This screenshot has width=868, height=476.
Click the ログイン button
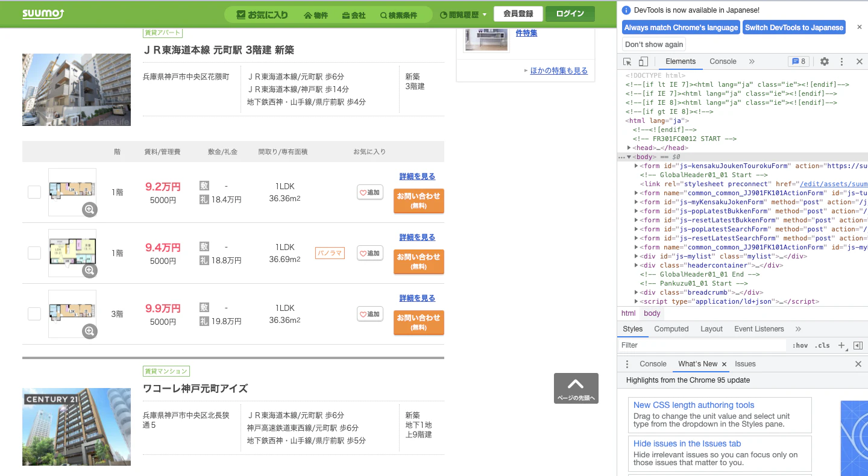point(570,14)
